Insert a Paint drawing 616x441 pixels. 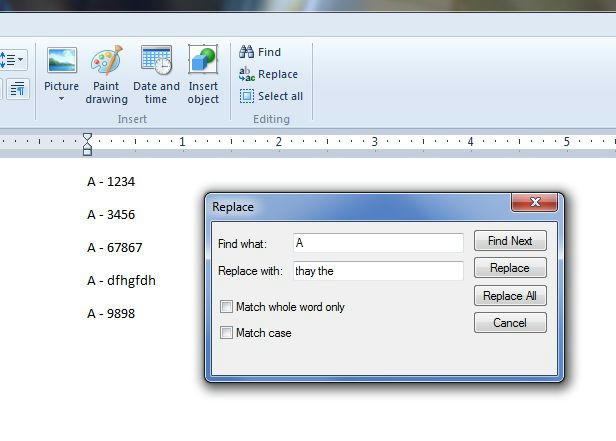click(x=106, y=75)
